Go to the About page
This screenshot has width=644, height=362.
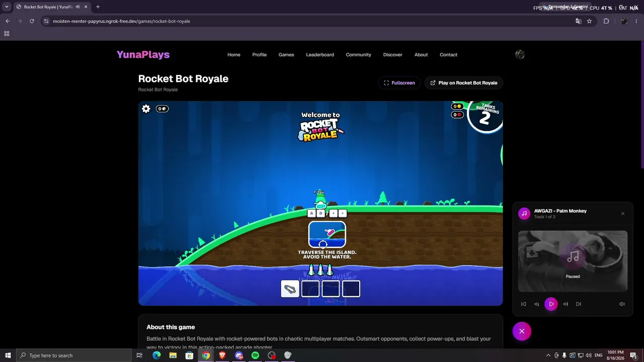coord(421,55)
